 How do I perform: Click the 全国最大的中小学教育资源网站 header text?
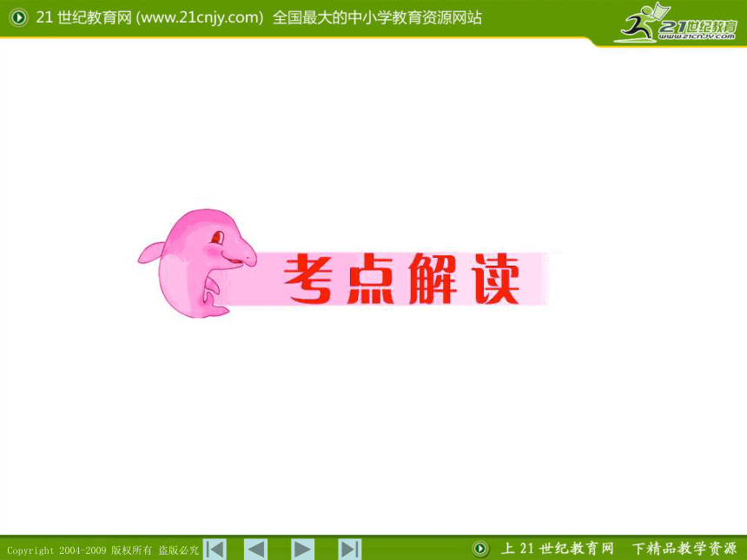tap(377, 18)
